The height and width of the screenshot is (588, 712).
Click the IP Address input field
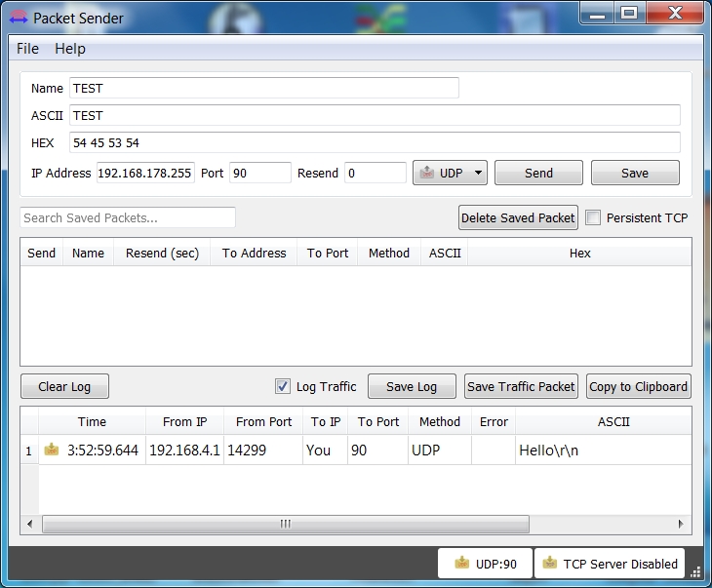(x=145, y=173)
